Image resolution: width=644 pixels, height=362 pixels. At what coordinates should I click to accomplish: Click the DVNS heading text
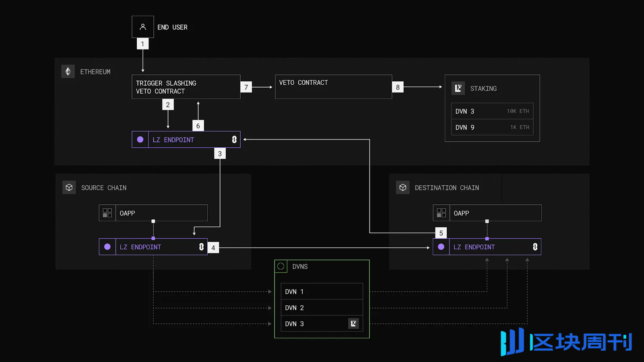click(300, 267)
